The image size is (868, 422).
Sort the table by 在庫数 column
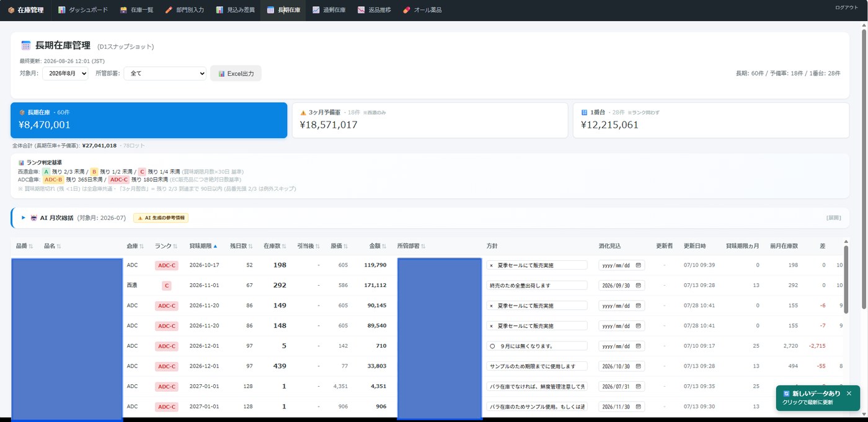pos(275,246)
